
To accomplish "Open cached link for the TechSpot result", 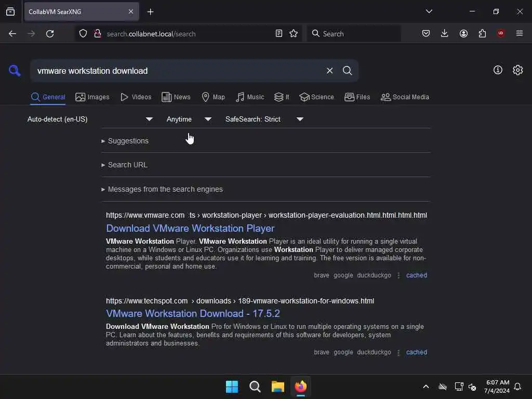I will (417, 352).
